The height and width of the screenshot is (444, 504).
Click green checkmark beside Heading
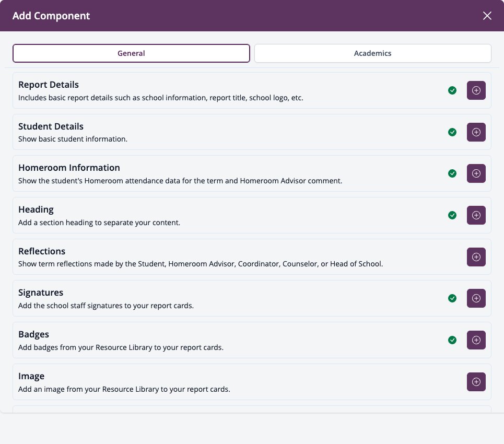(452, 215)
